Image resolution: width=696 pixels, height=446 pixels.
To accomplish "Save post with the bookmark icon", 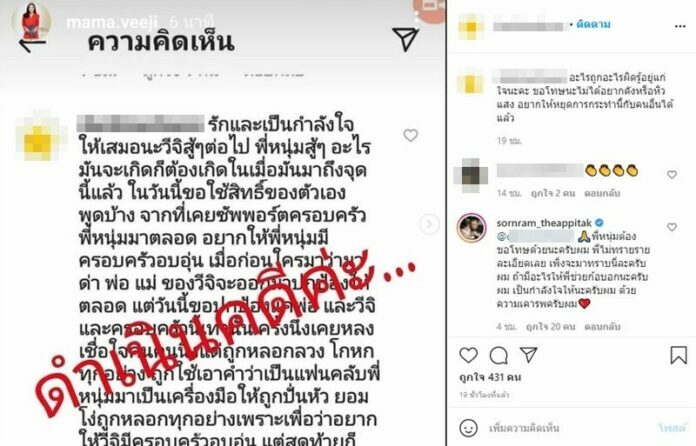I will pos(678,355).
